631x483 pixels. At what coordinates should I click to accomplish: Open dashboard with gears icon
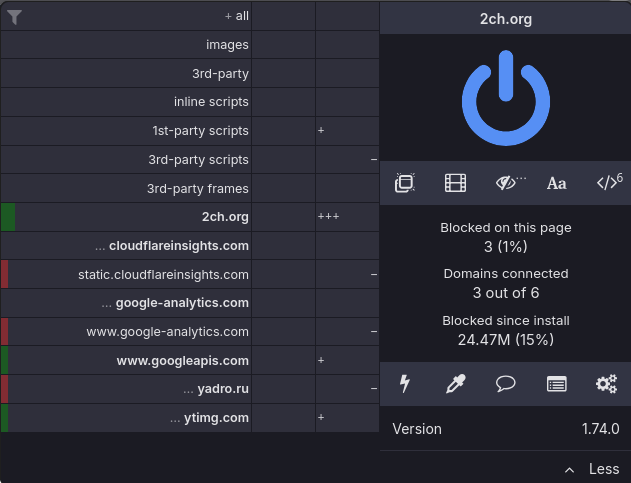606,384
